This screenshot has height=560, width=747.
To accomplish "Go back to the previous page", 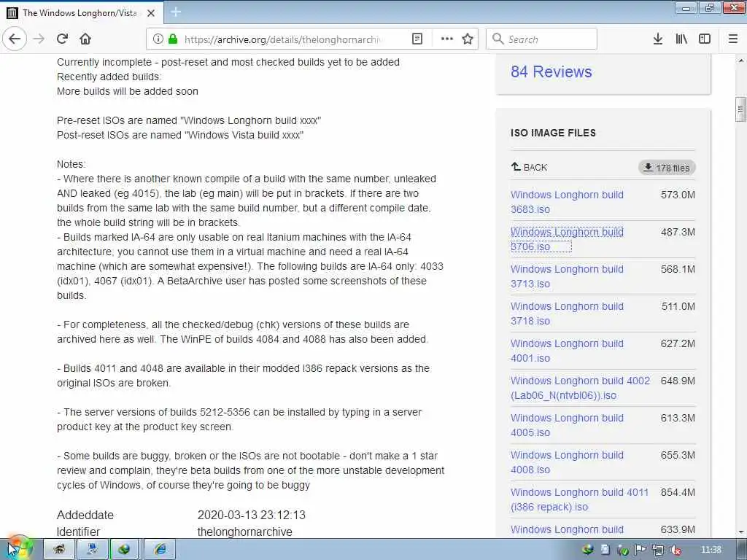I will coord(15,39).
